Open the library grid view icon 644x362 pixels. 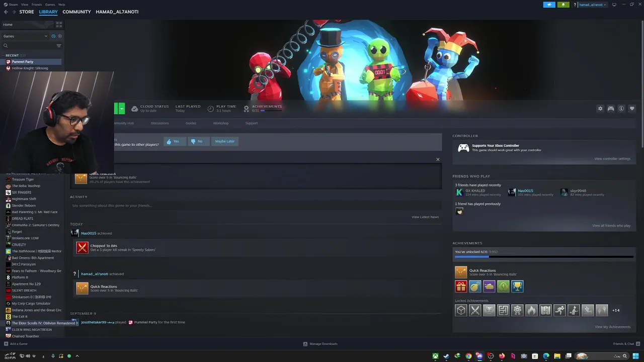(x=59, y=24)
